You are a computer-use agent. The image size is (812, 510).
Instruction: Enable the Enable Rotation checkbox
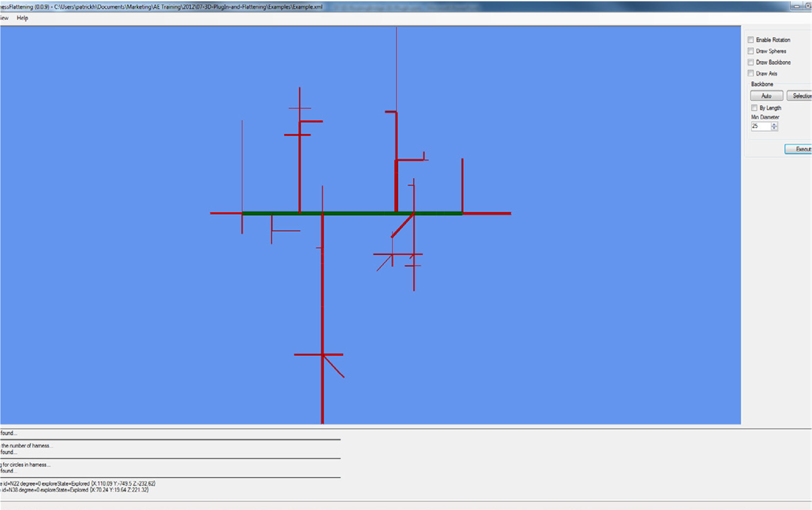click(751, 40)
